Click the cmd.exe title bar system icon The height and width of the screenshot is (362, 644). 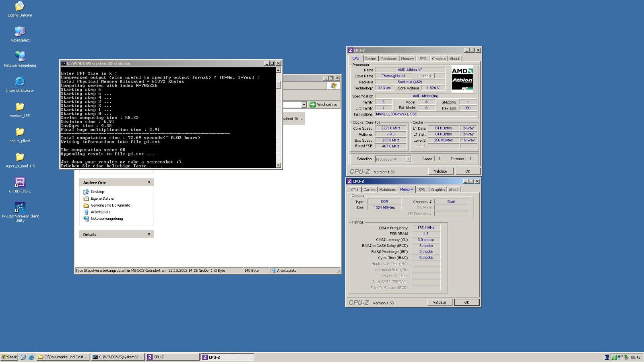click(x=63, y=63)
